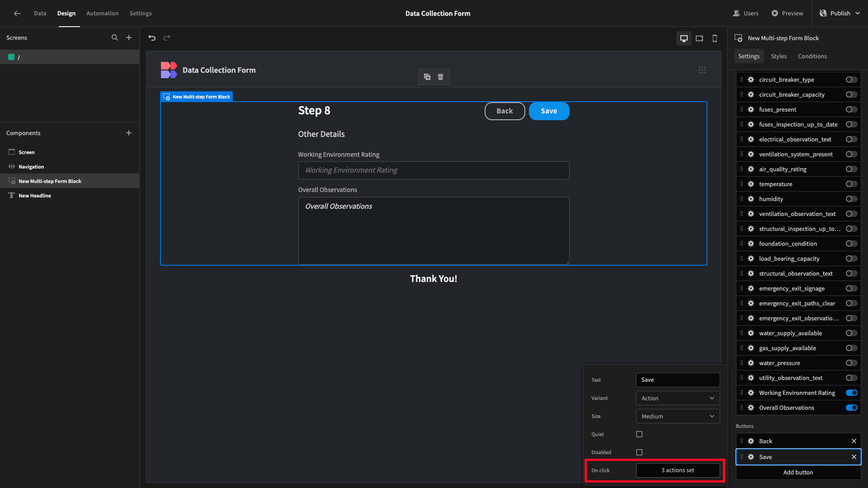Switch to tablet preview size

coord(699,38)
